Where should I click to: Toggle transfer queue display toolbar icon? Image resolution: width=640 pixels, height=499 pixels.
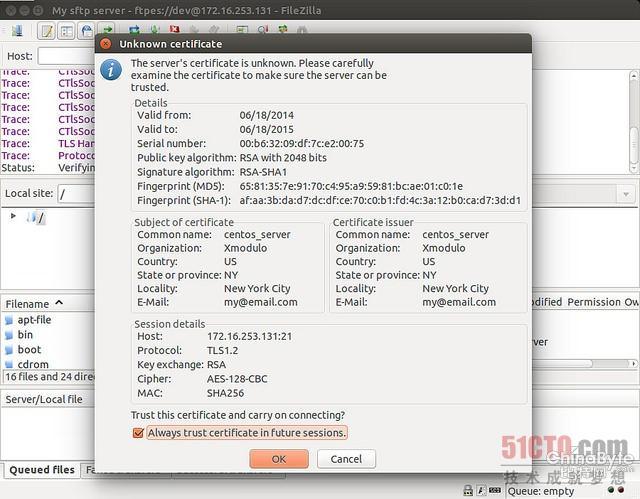[x=107, y=29]
